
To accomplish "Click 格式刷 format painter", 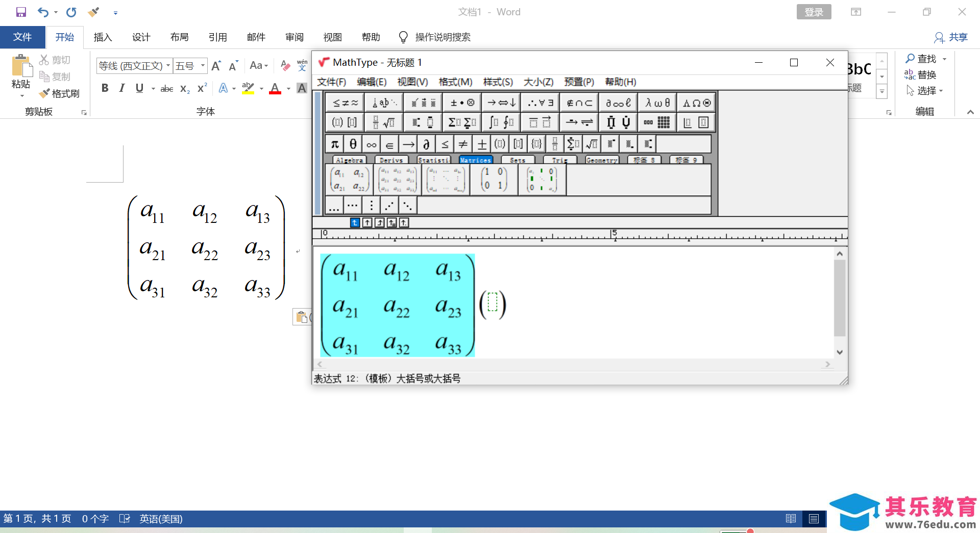I will (x=60, y=93).
